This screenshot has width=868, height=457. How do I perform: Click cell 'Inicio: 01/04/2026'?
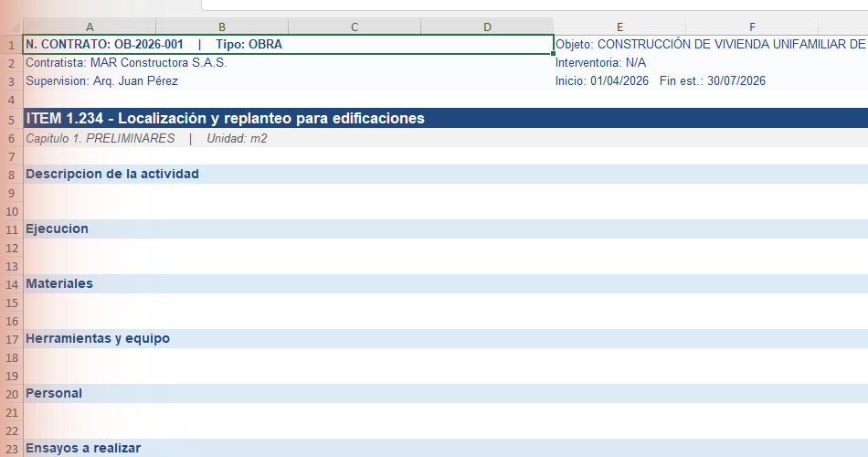(x=711, y=80)
